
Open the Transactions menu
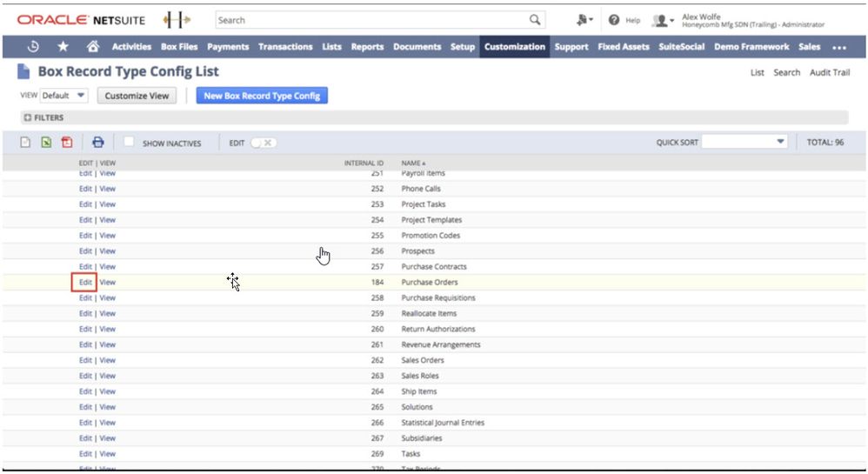tap(285, 47)
